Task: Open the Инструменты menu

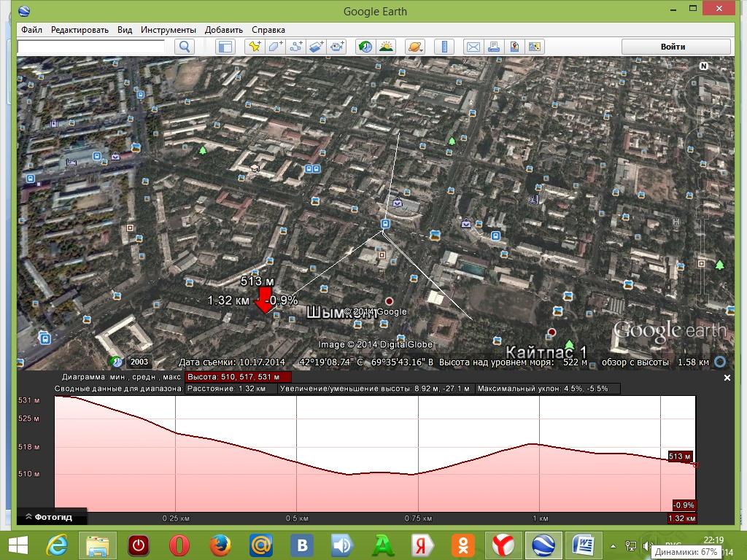Action: click(169, 29)
